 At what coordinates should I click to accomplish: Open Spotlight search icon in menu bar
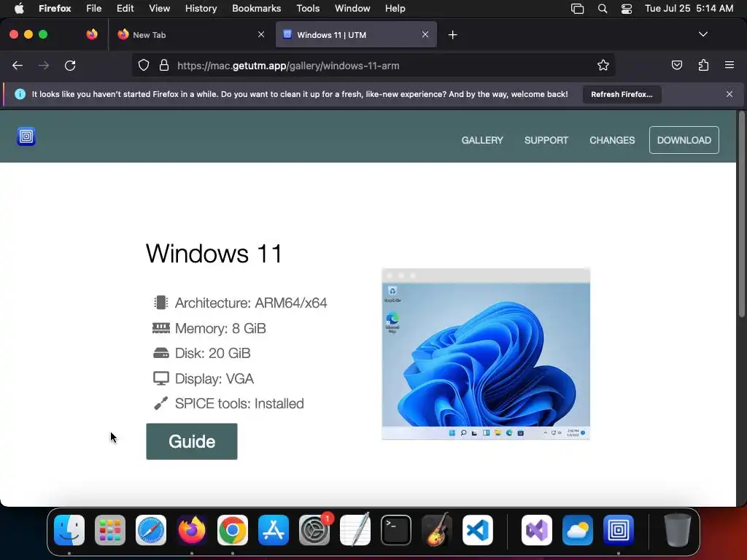(603, 9)
